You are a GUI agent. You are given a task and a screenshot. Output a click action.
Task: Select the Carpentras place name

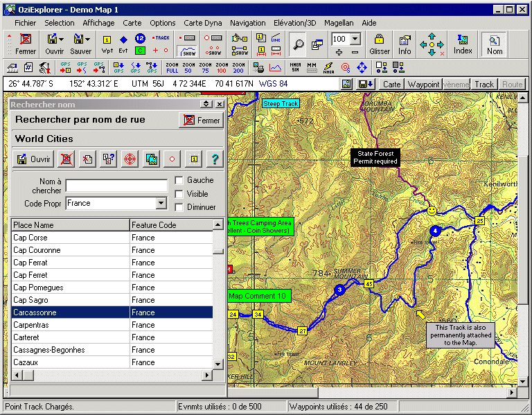(x=31, y=325)
